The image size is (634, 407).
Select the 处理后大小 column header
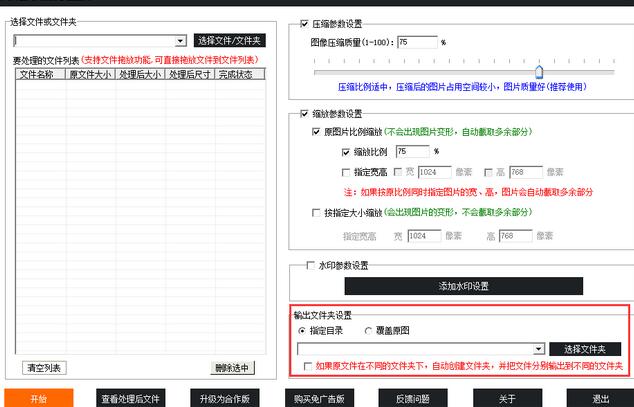(140, 74)
